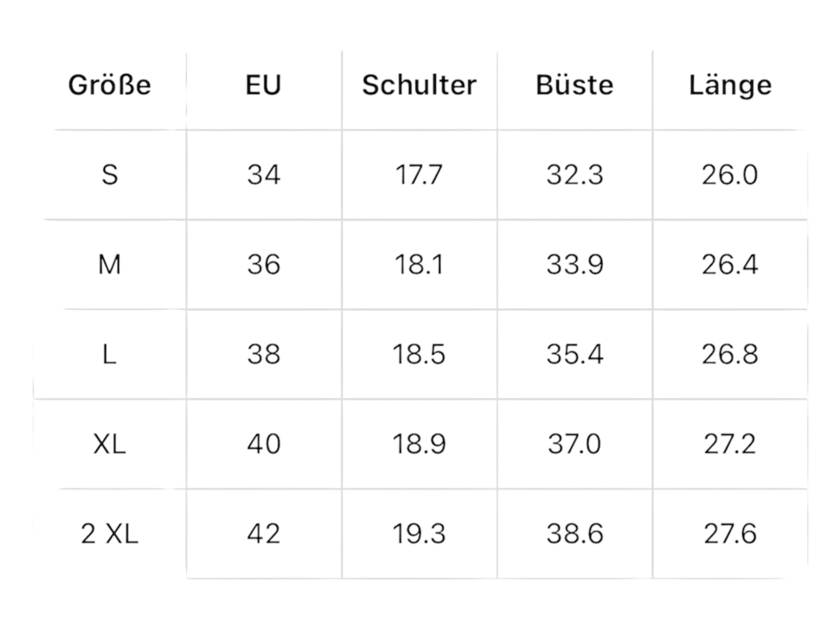
Task: Click bust value 33.9
Action: click(x=575, y=265)
